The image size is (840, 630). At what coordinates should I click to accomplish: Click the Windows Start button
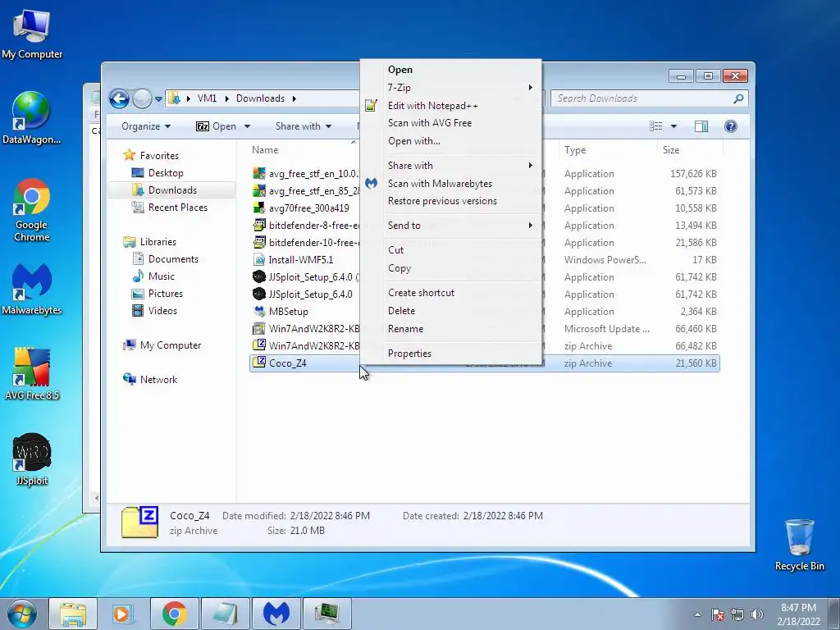[x=21, y=614]
